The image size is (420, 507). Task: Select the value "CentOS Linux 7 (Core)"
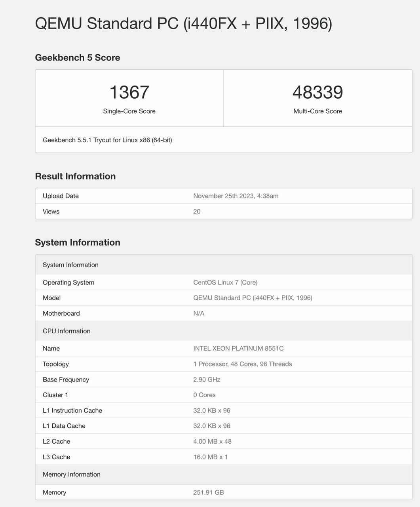click(225, 282)
